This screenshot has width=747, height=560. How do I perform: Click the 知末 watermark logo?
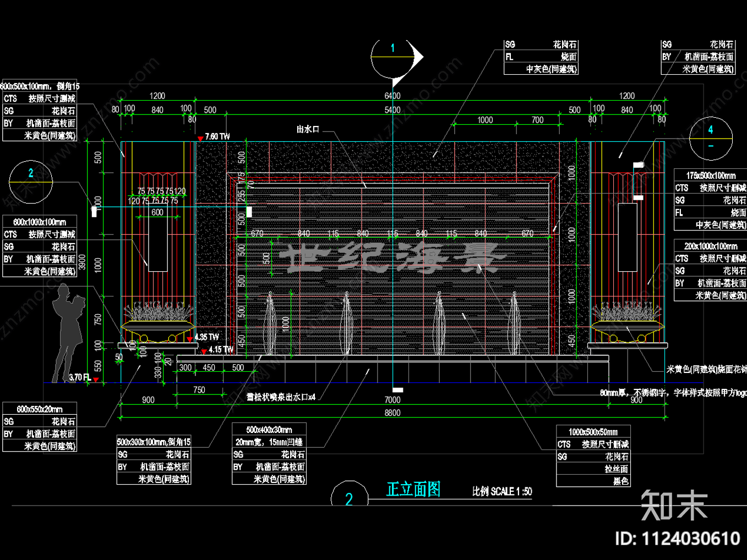pos(674,505)
